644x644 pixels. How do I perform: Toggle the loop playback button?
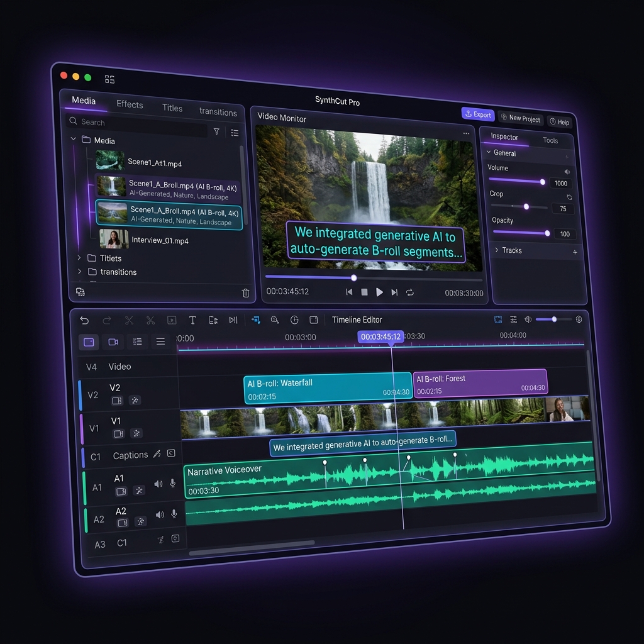[410, 292]
